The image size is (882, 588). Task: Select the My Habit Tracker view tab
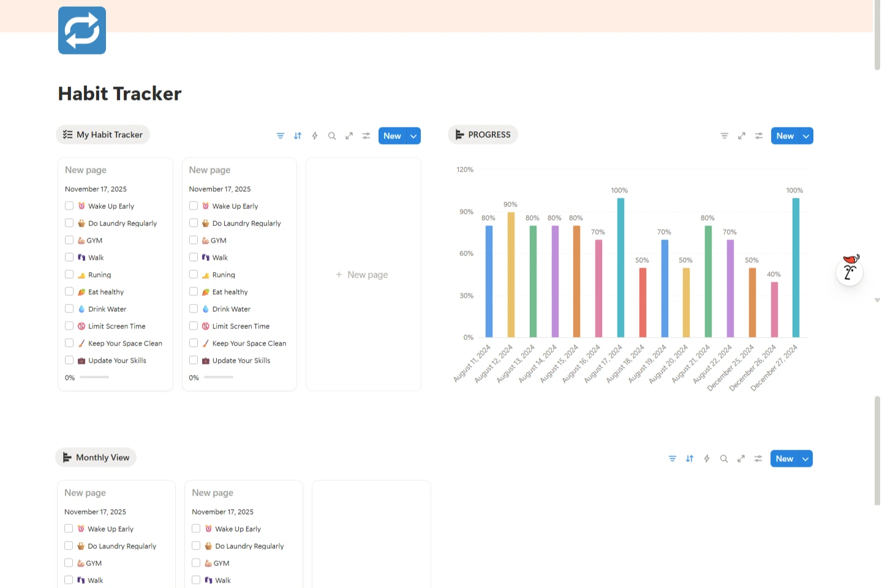tap(103, 135)
